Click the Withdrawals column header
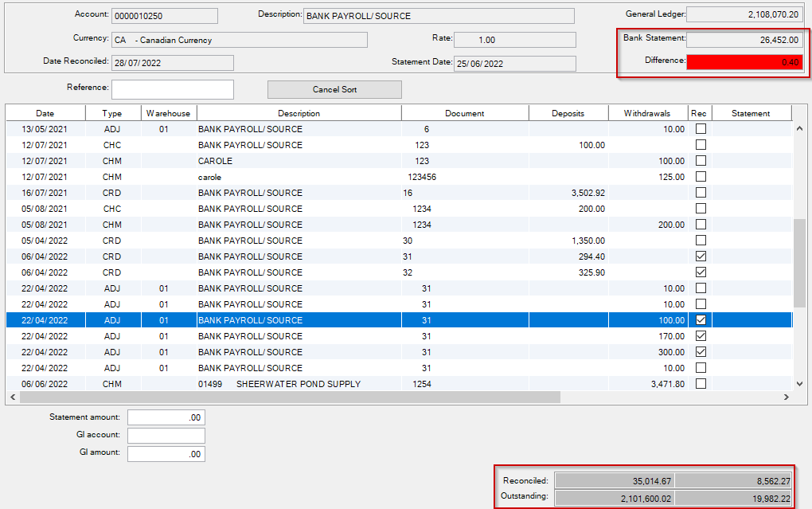Image resolution: width=812 pixels, height=509 pixels. click(647, 113)
